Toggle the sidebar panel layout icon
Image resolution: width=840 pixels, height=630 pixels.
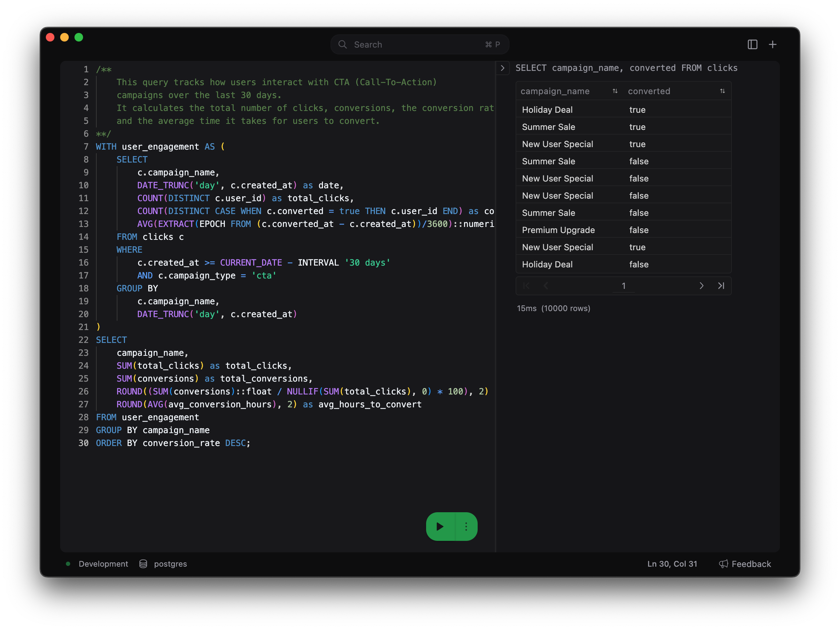coord(752,44)
